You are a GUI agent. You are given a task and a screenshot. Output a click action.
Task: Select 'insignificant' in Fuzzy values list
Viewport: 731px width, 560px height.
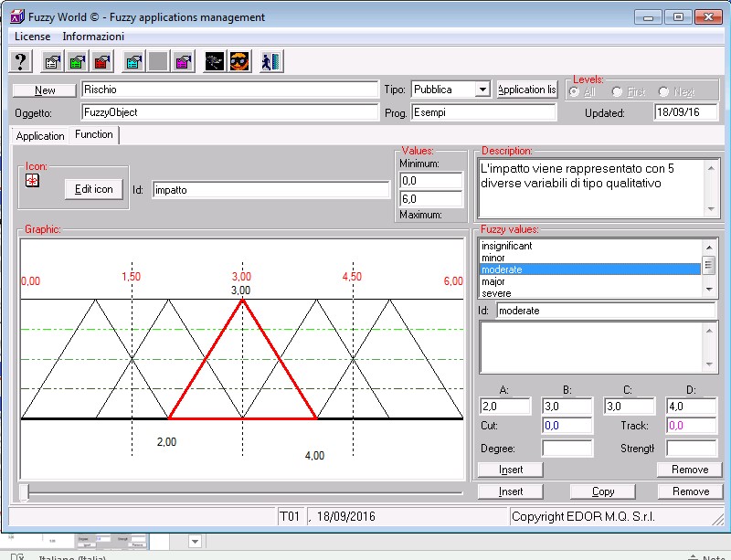click(x=590, y=246)
